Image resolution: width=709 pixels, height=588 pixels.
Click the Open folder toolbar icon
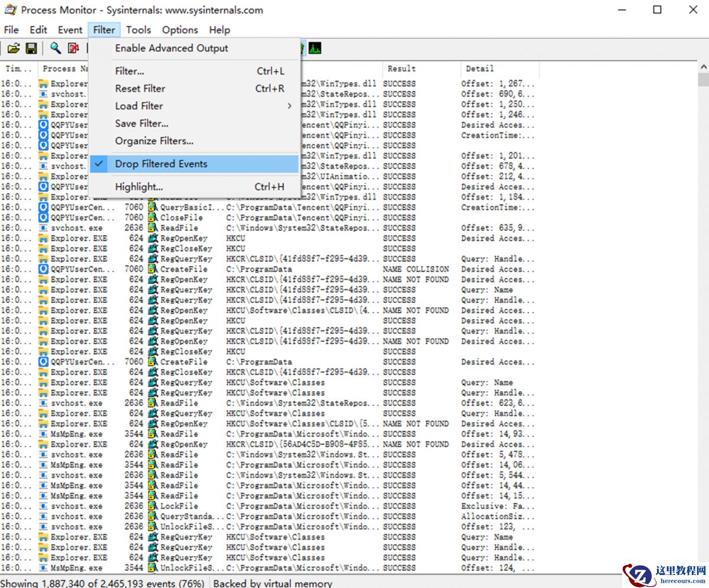(13, 48)
